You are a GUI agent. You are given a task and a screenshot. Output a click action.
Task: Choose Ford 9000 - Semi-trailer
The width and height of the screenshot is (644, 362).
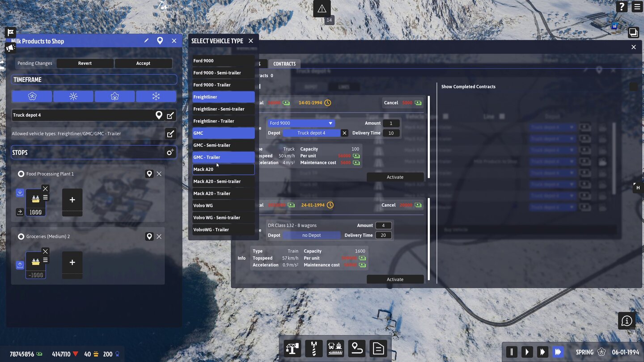[x=224, y=73]
